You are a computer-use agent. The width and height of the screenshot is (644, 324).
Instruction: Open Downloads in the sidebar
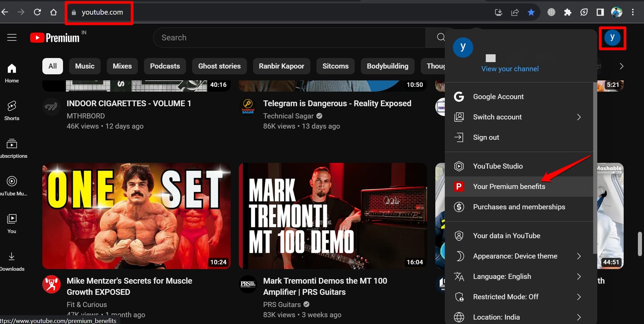(12, 262)
